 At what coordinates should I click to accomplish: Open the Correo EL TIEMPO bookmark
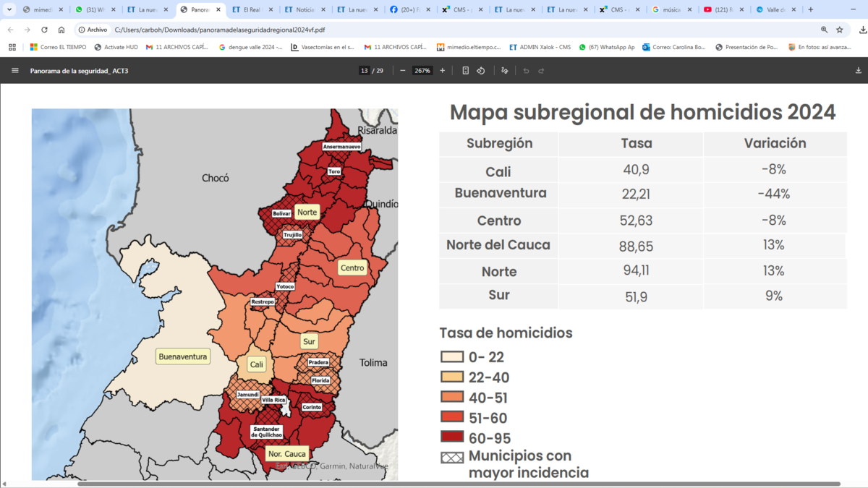coord(58,47)
